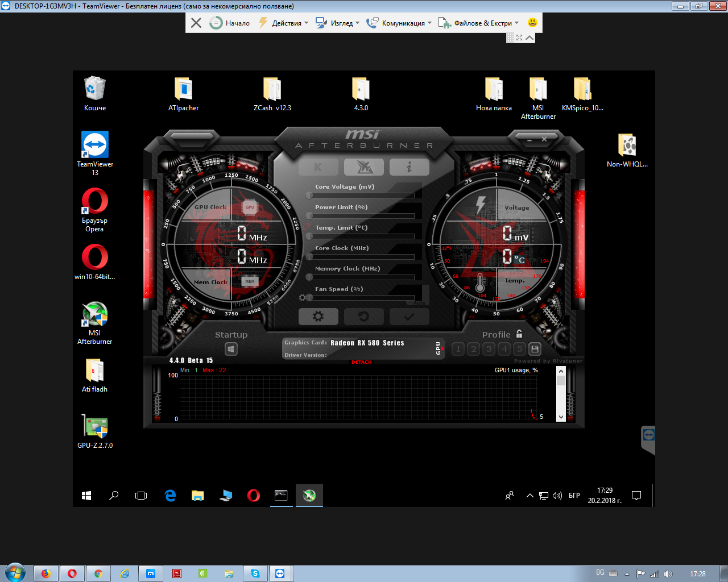Open TeamViewer Начало menu
Image resolution: width=728 pixels, height=582 pixels.
[x=230, y=23]
